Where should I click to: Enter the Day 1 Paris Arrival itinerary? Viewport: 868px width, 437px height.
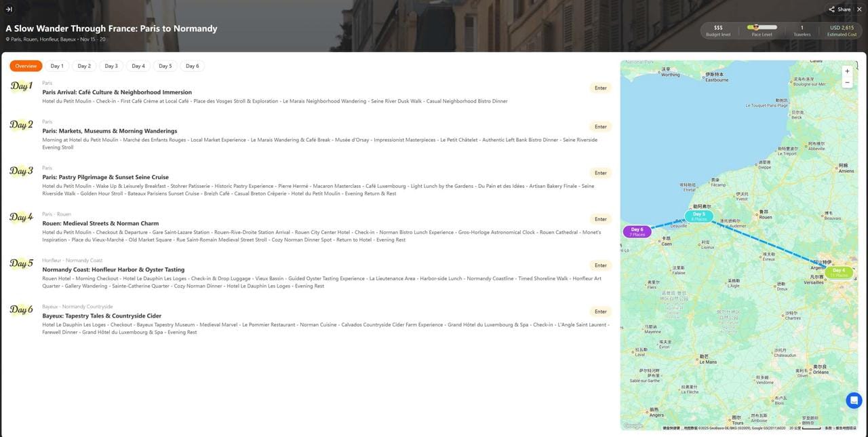click(600, 88)
